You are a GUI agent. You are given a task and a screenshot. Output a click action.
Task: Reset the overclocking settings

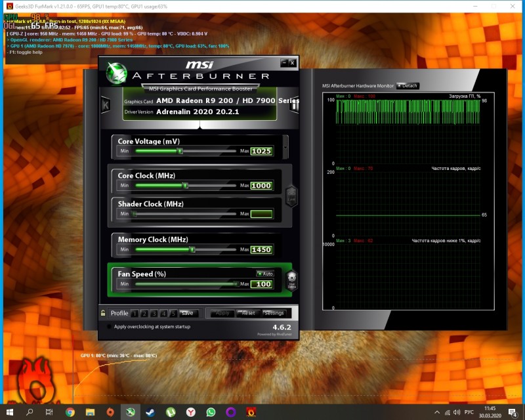pos(248,313)
